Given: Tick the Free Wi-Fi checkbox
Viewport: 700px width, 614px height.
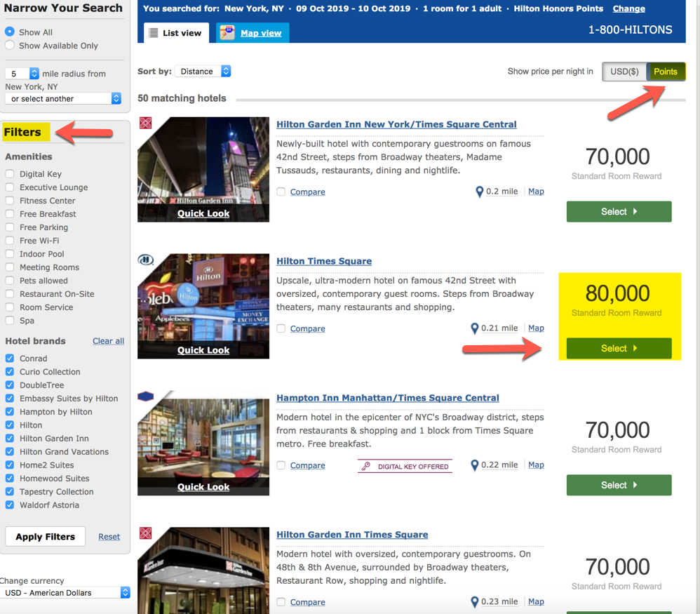Looking at the screenshot, I should click(9, 240).
